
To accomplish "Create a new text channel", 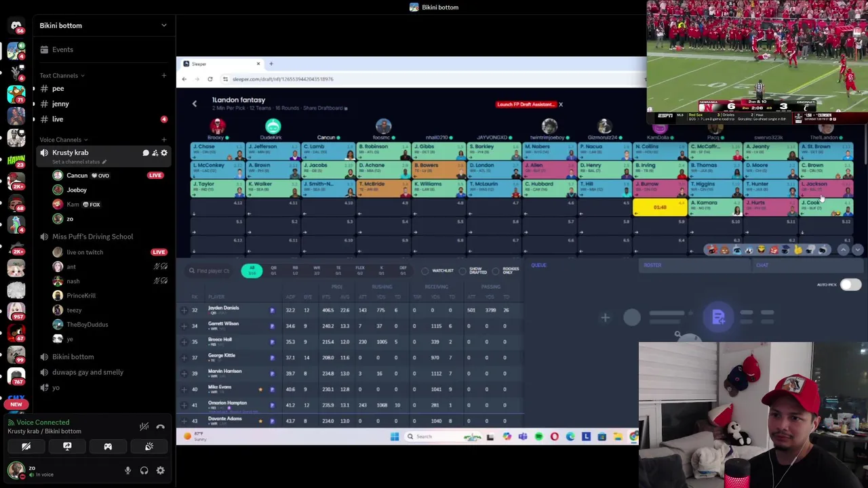I will (x=163, y=75).
